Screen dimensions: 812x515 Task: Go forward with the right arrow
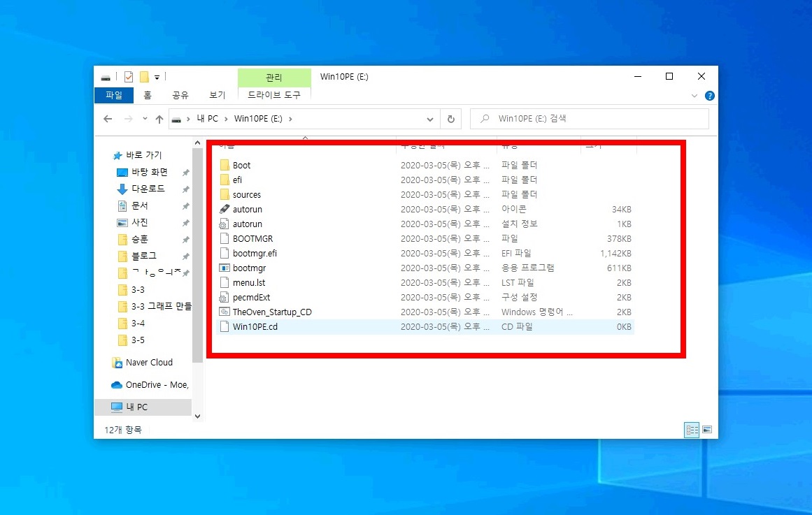[x=129, y=119]
